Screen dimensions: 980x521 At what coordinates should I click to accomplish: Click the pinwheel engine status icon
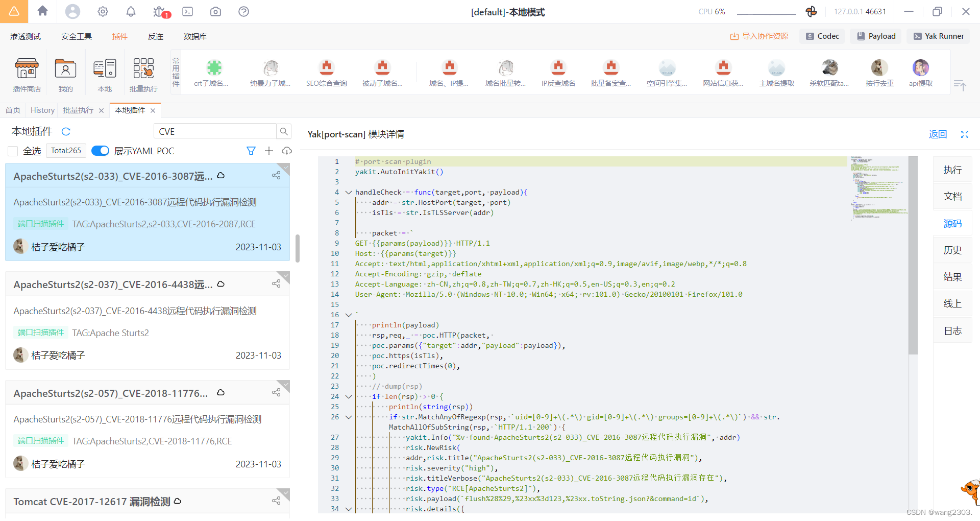(811, 11)
